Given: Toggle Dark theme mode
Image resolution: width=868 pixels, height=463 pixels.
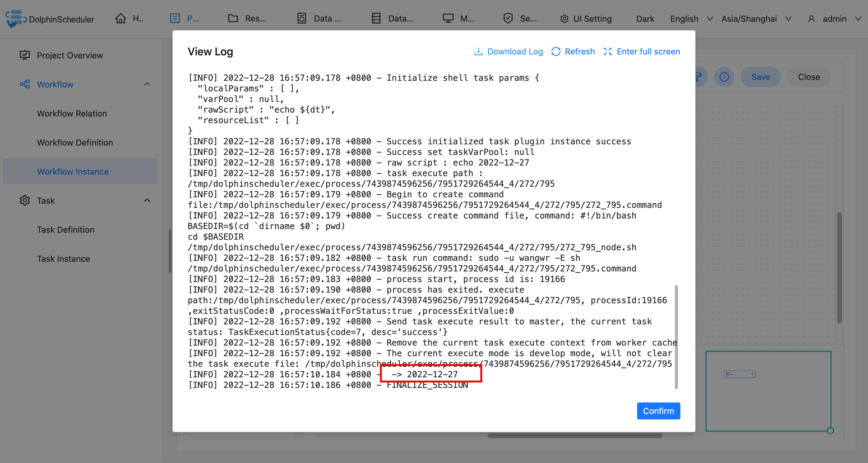Looking at the screenshot, I should [645, 19].
